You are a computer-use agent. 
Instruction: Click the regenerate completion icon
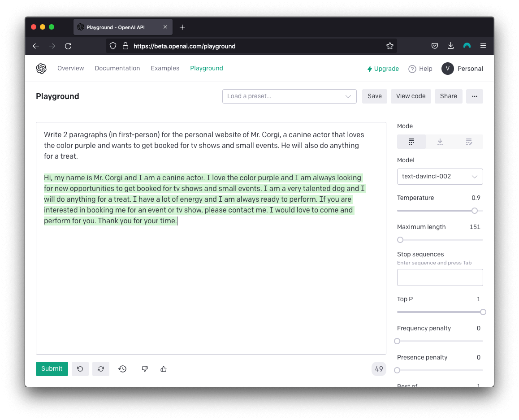coord(101,368)
